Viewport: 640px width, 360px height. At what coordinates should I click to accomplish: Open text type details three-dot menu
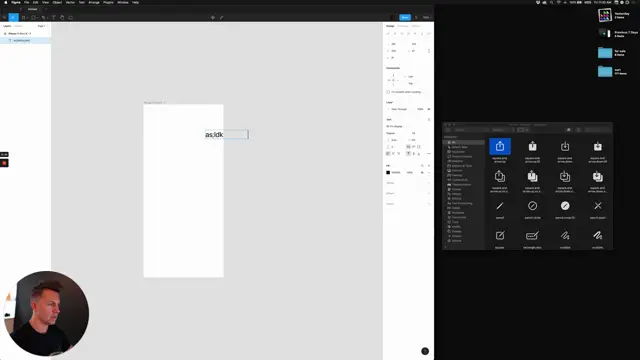point(429,153)
